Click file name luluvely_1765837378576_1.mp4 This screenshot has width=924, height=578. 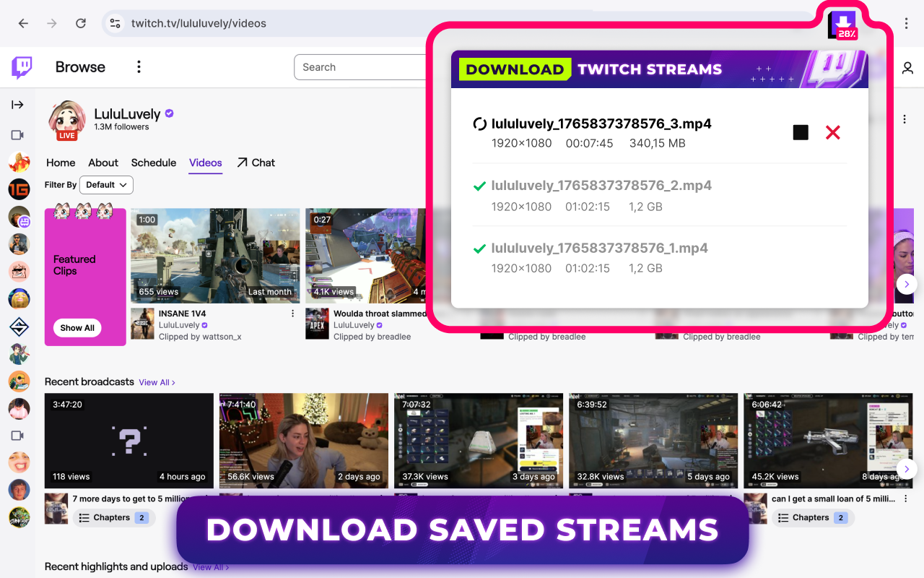pyautogui.click(x=599, y=248)
